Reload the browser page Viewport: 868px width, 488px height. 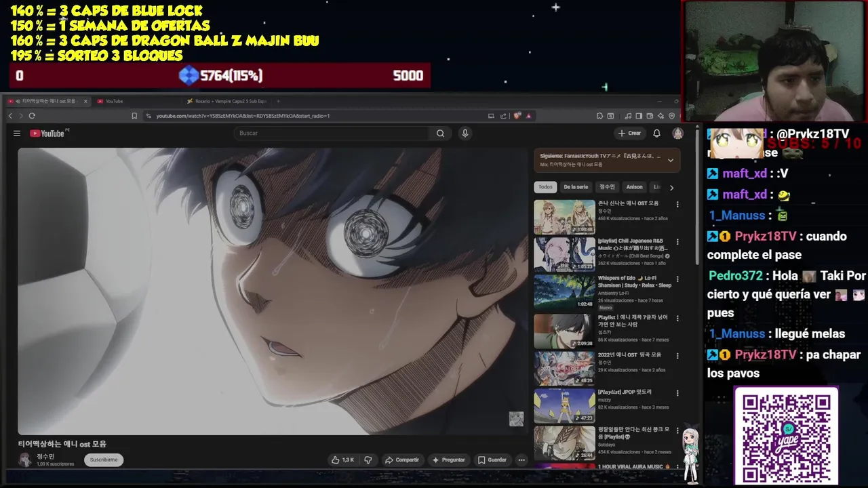32,116
